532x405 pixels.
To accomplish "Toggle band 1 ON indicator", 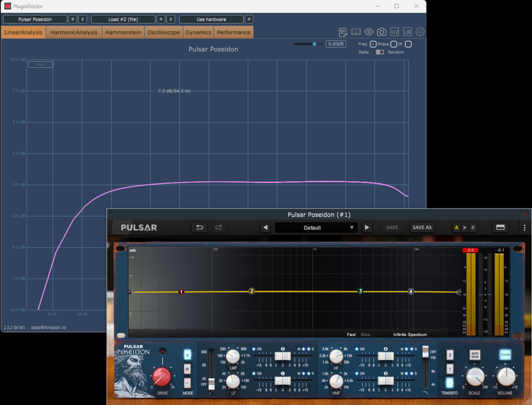I will coord(254,373).
